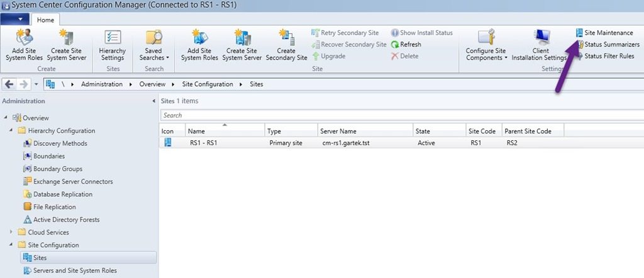Open Status Summarizers
644x278 pixels.
click(x=608, y=45)
